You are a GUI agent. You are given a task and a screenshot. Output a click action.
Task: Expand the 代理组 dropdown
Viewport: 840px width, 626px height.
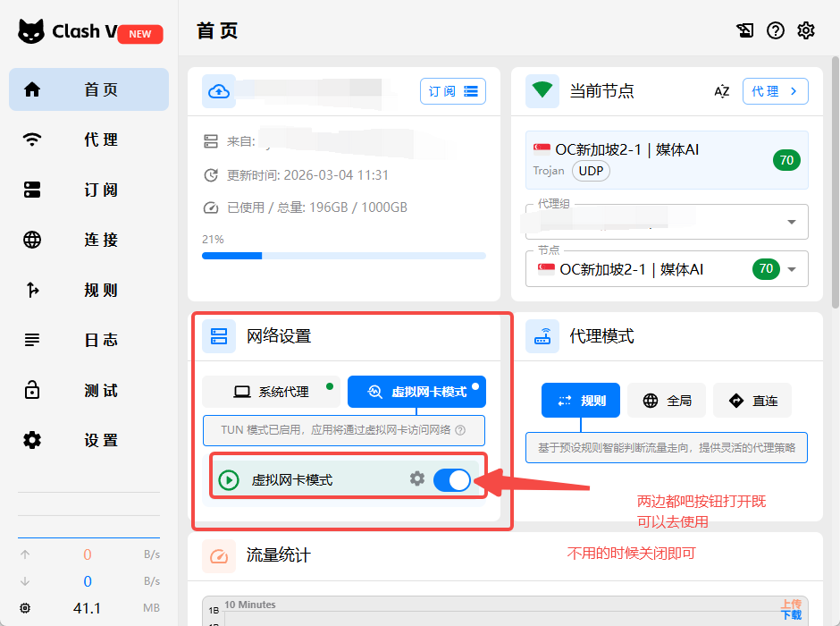pos(791,222)
